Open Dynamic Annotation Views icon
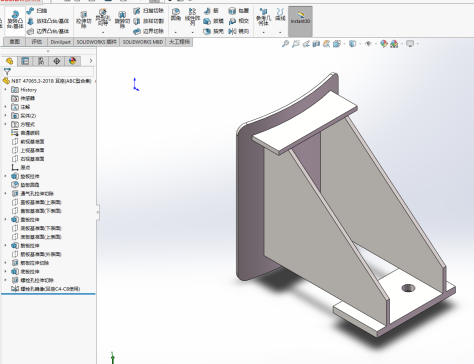474x364 pixels. pos(326,44)
